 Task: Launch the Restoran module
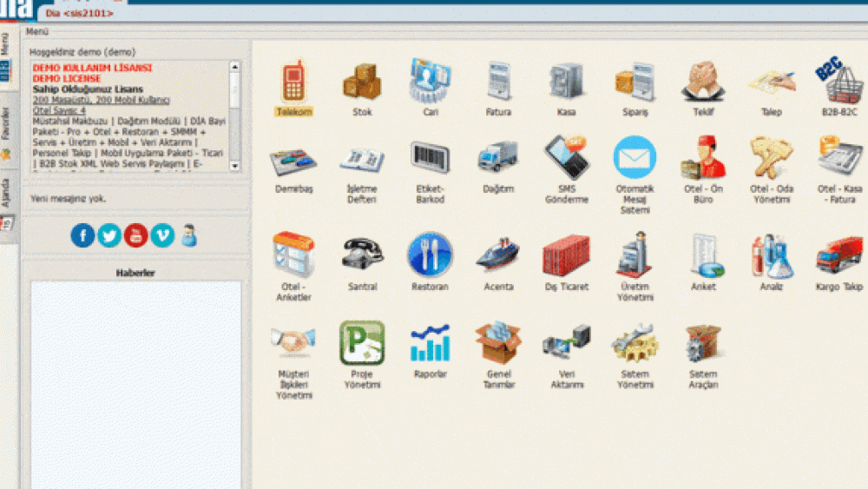coord(430,255)
